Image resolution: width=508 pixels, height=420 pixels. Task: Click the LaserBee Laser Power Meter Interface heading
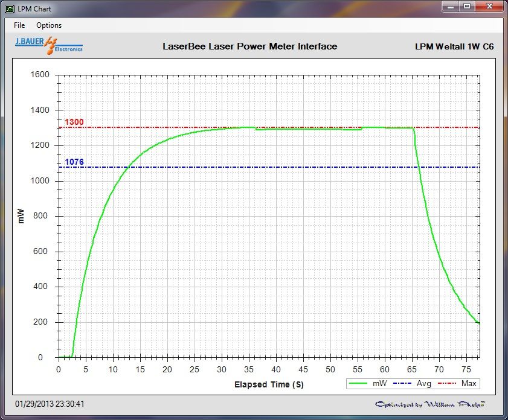250,46
